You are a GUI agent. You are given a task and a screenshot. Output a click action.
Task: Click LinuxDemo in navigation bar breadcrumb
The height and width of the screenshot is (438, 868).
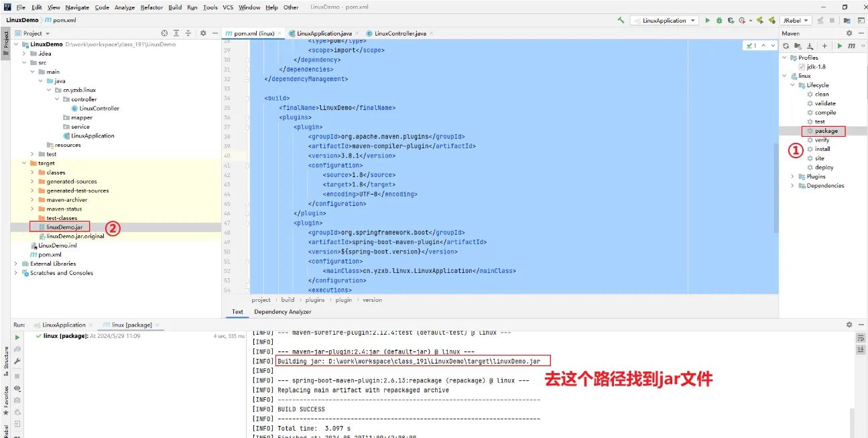pos(23,20)
